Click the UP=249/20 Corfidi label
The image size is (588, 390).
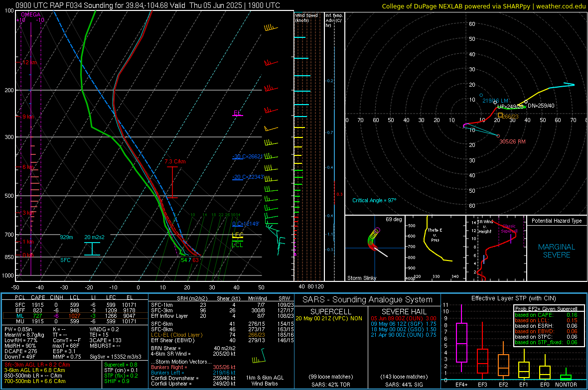510,107
